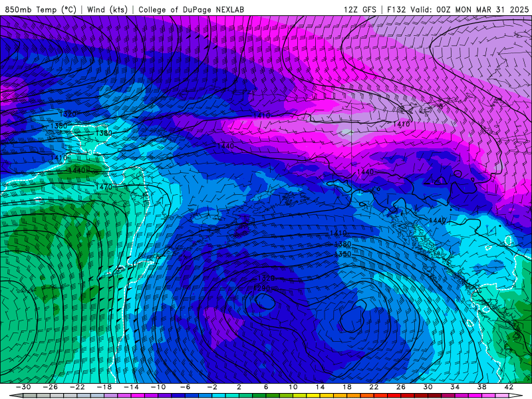Image resolution: width=532 pixels, height=399 pixels.
Task: Click the '-22' colorbar scale label
Action: point(77,387)
